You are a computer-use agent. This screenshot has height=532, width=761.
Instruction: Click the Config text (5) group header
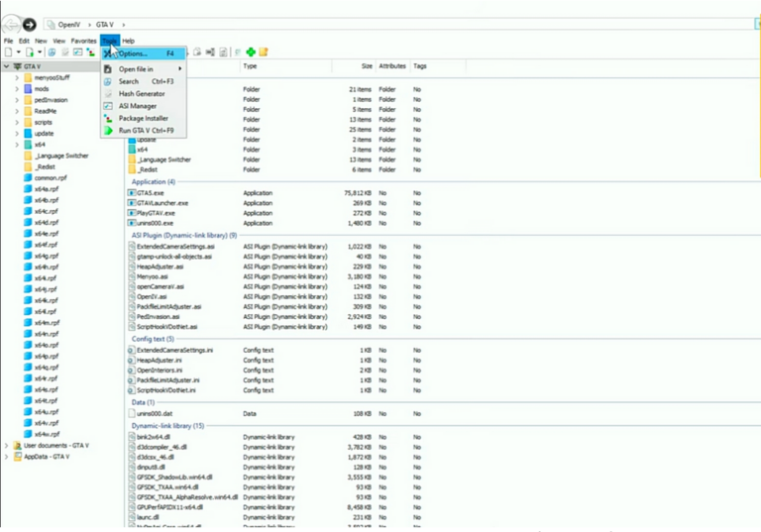pyautogui.click(x=153, y=339)
